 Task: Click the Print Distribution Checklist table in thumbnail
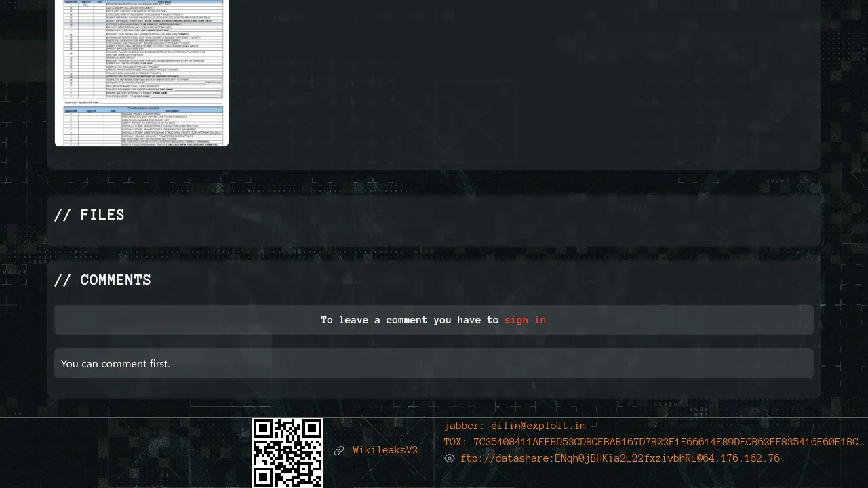click(x=142, y=126)
